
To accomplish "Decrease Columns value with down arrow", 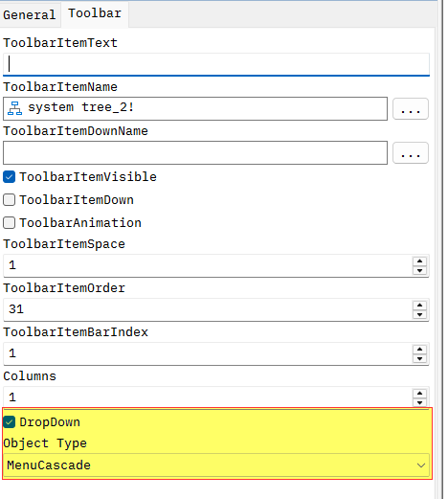I will pyautogui.click(x=419, y=402).
